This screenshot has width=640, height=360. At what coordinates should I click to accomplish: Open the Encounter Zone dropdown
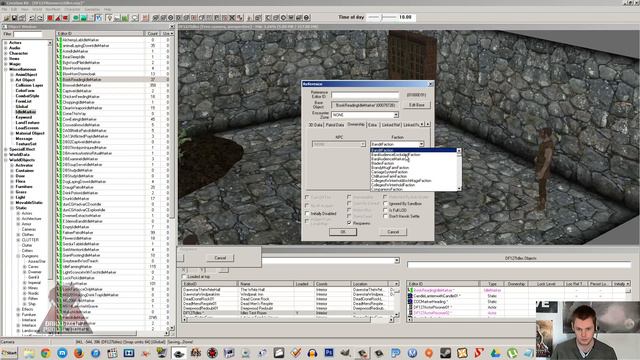[x=396, y=115]
